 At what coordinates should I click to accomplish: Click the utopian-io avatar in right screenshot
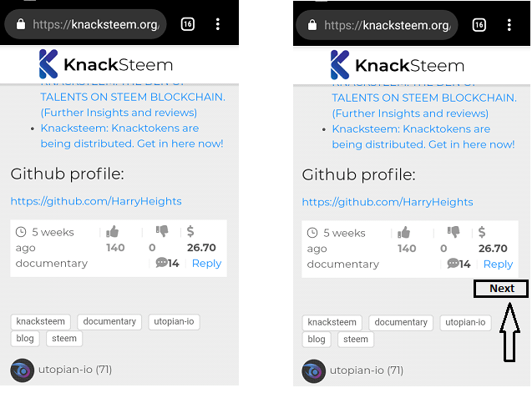pos(313,371)
